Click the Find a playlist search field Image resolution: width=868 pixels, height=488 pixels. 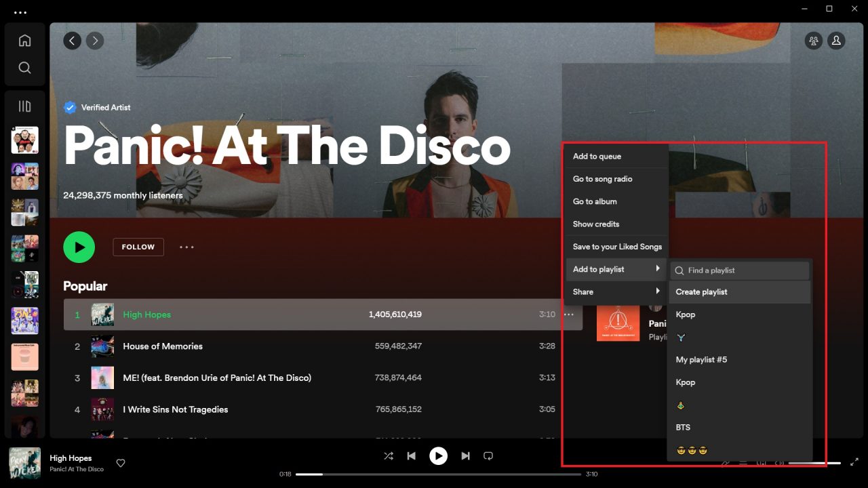pyautogui.click(x=739, y=270)
